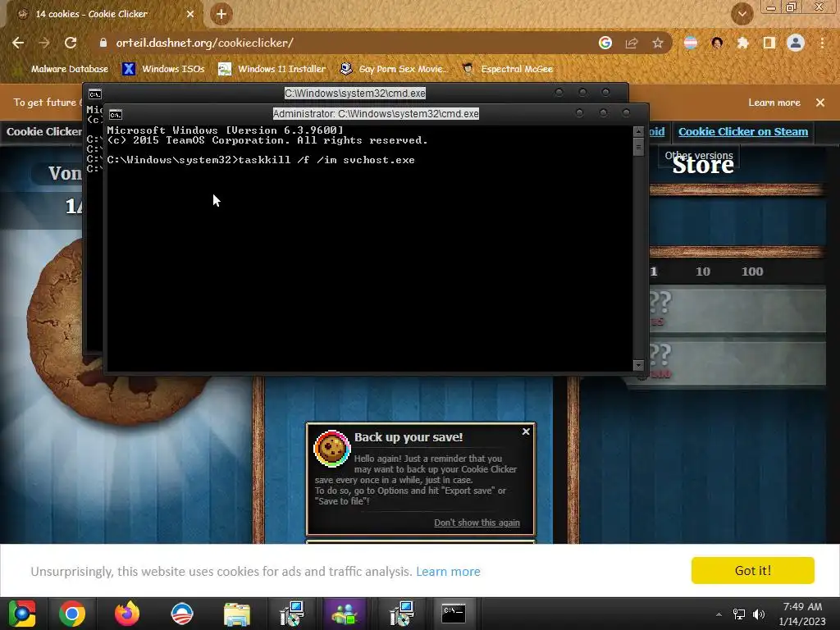Open Learn more in cookie consent bar
This screenshot has width=840, height=630.
(x=448, y=572)
